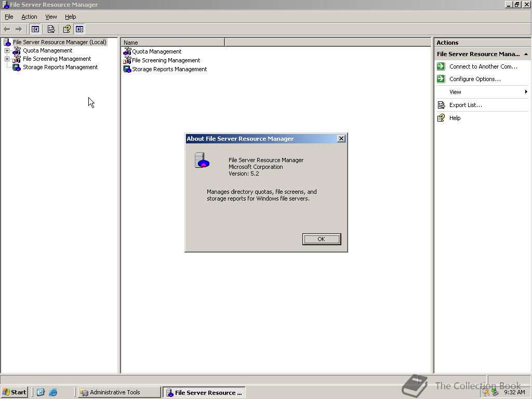
Task: Collapse the File Server Resource Manager actions section
Action: [526, 54]
